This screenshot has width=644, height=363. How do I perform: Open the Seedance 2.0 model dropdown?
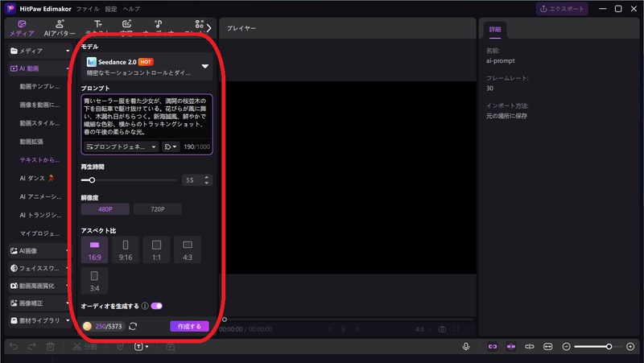147,67
